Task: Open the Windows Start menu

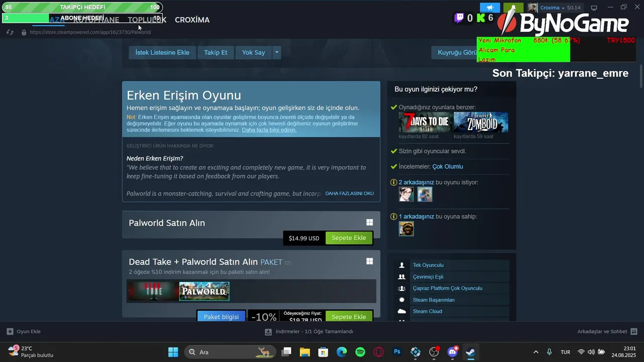Action: [173, 352]
